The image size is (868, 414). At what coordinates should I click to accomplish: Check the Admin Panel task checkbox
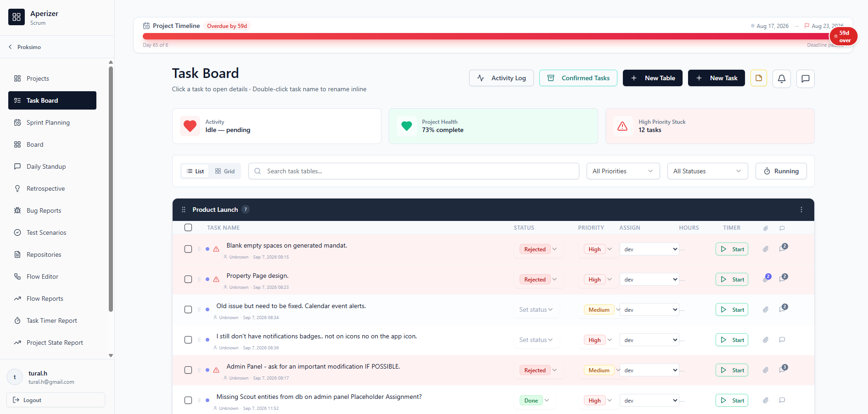click(188, 370)
